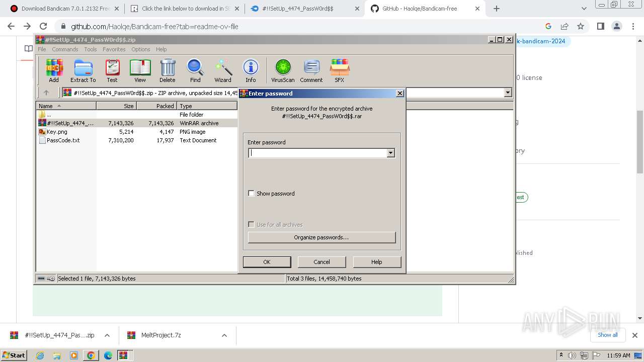This screenshot has width=644, height=362.
Task: Click the Add toolbar icon in WinRAR
Action: point(54,70)
